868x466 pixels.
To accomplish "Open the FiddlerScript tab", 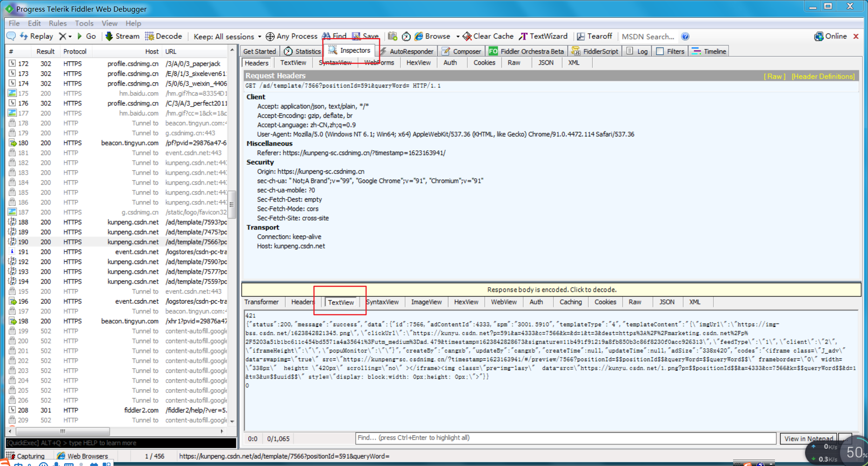I will [x=595, y=51].
